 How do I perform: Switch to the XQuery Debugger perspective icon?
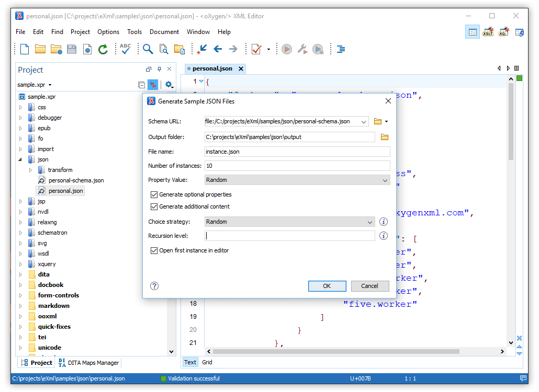point(504,32)
